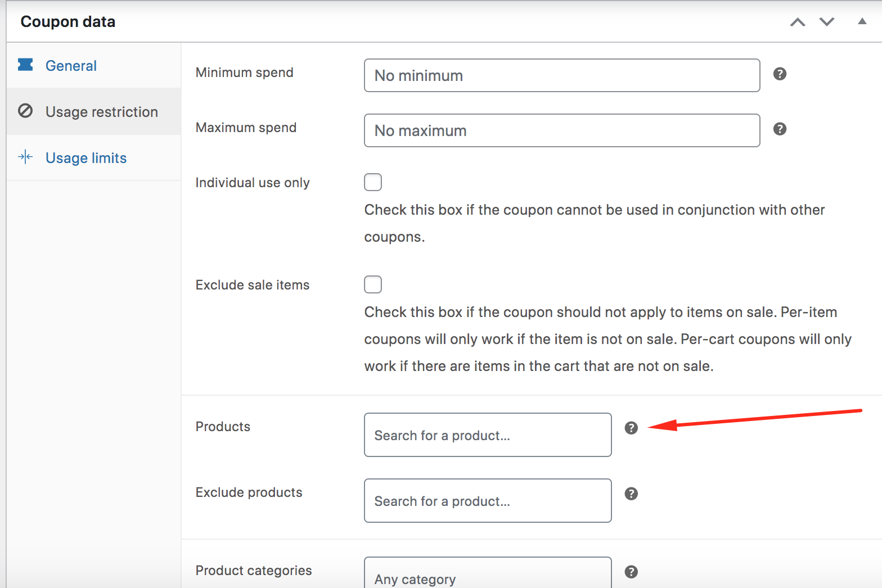882x588 pixels.
Task: Click the Minimum spend input field
Action: tap(562, 75)
